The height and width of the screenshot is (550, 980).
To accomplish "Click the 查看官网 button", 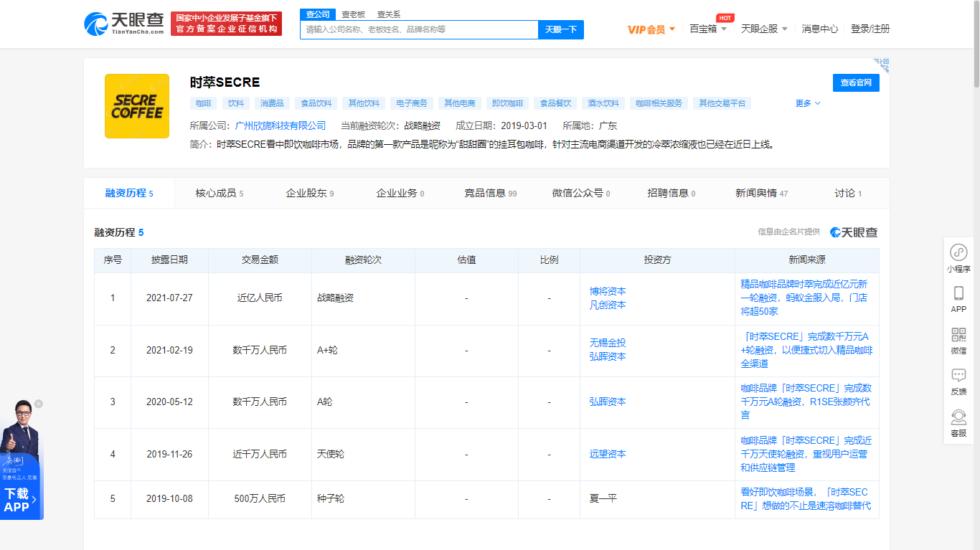I will (x=855, y=82).
